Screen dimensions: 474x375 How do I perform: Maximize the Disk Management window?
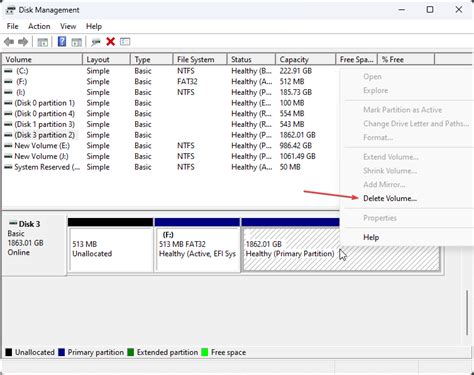(430, 10)
